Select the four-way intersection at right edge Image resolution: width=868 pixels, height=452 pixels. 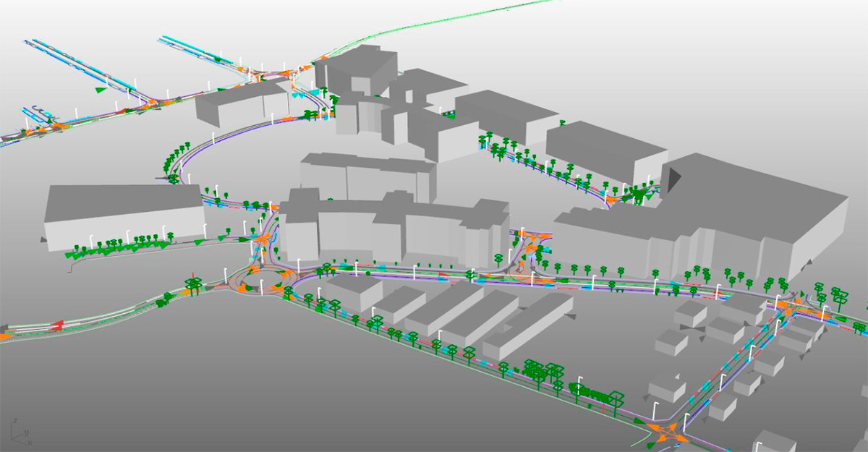click(x=796, y=310)
